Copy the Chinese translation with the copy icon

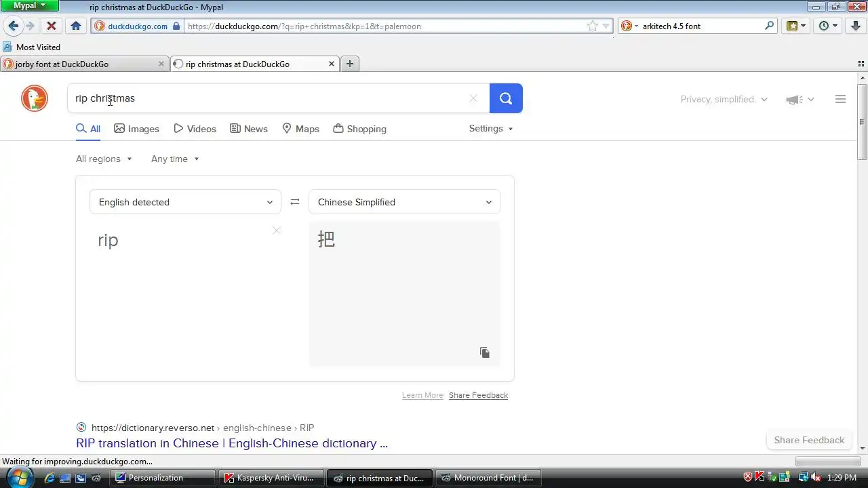point(485,352)
